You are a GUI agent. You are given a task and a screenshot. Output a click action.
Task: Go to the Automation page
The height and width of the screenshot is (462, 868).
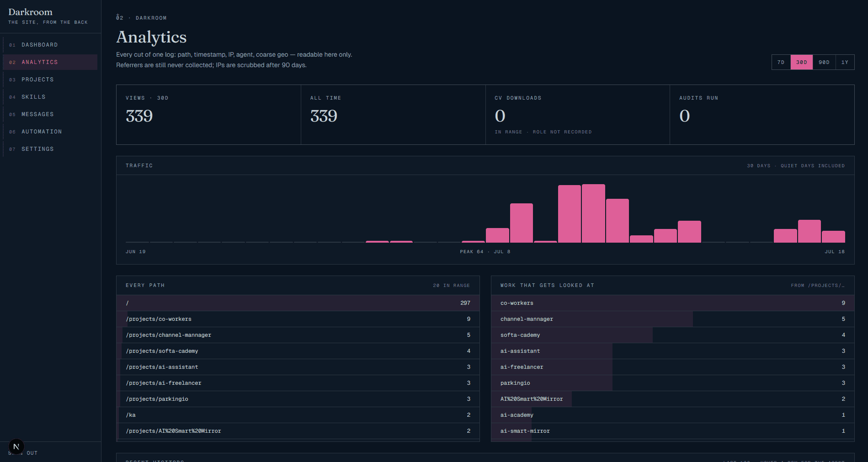pyautogui.click(x=50, y=132)
